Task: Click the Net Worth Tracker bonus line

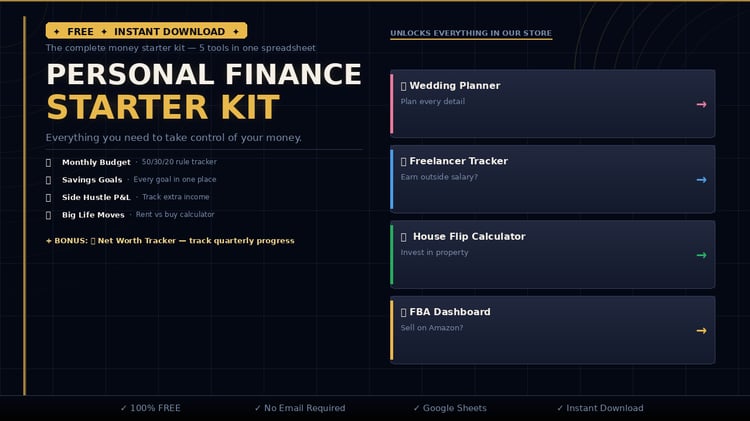Action: pos(170,240)
